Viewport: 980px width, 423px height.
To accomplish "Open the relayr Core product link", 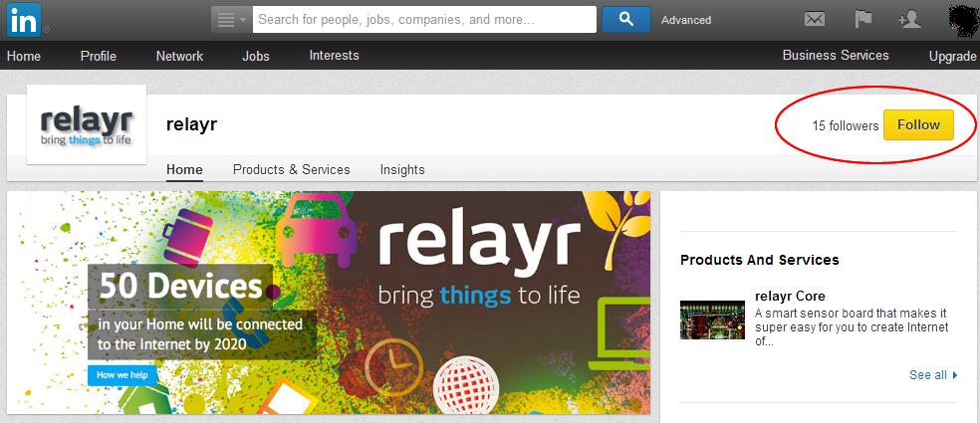I will tap(790, 297).
